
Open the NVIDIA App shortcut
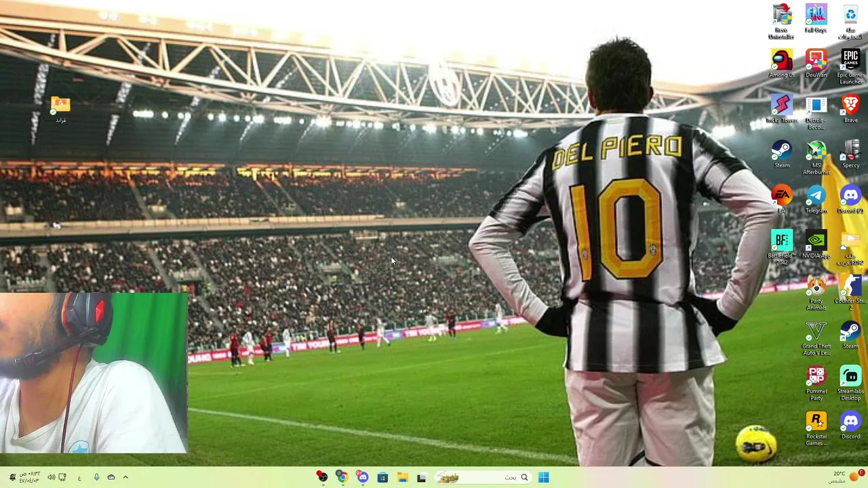(816, 245)
